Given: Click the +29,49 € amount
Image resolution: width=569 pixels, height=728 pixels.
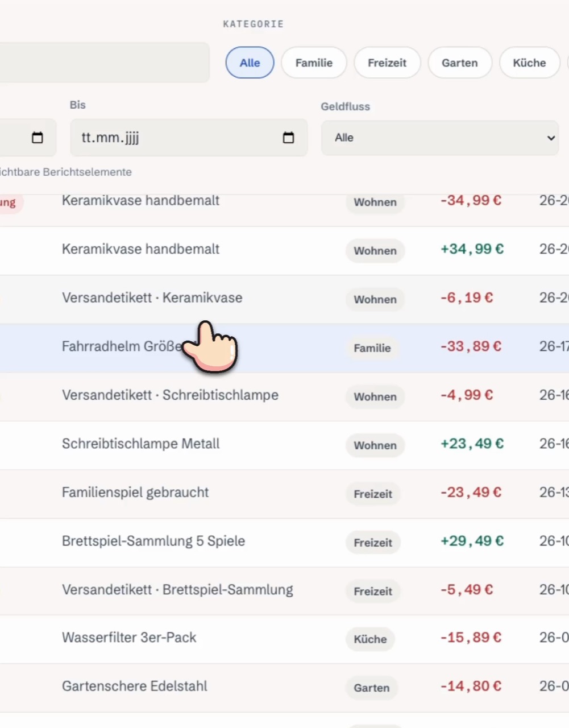Looking at the screenshot, I should pos(472,541).
